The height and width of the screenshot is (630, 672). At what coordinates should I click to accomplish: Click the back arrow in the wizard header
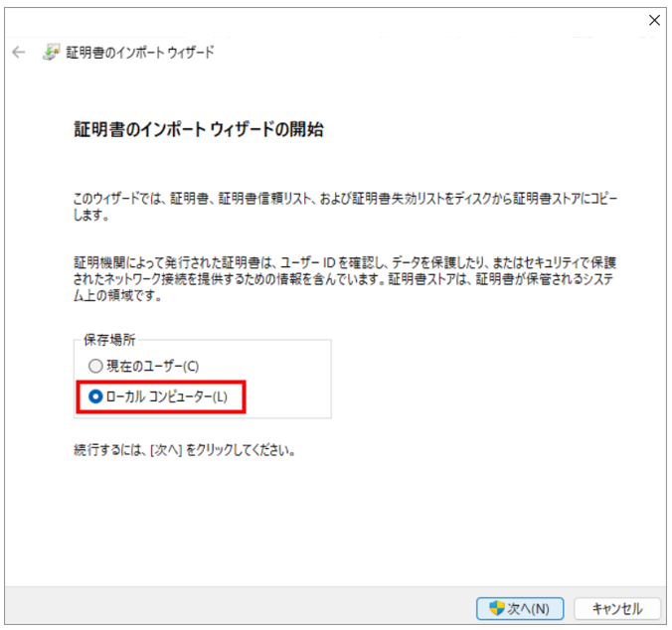18,53
